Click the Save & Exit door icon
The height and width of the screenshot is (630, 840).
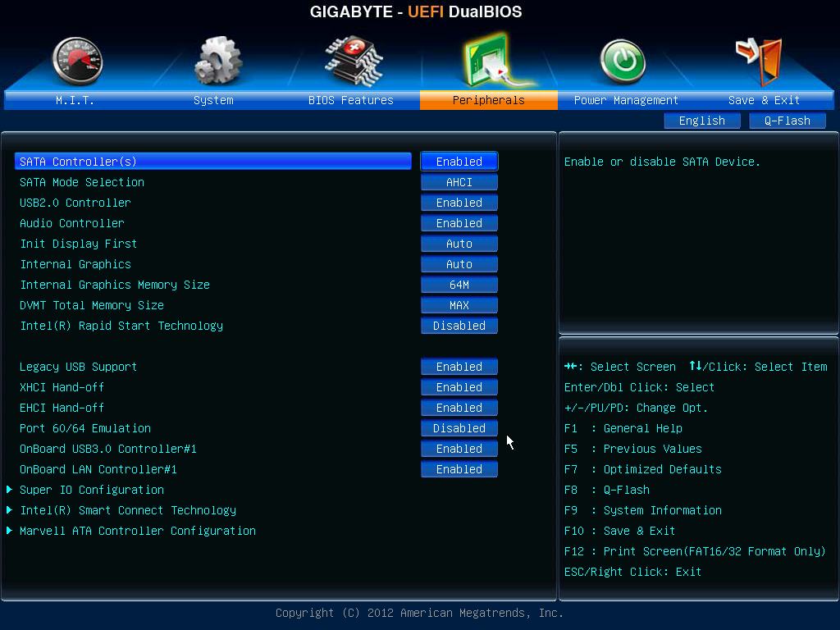coord(760,61)
